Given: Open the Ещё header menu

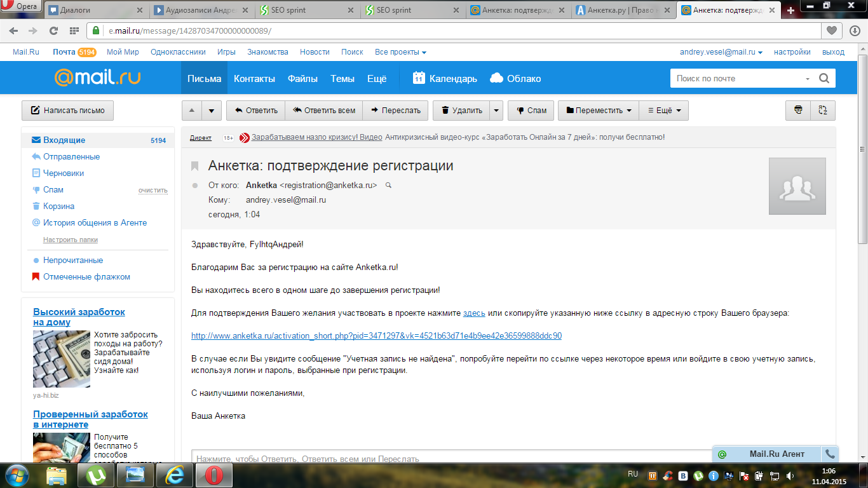Looking at the screenshot, I should (x=377, y=79).
